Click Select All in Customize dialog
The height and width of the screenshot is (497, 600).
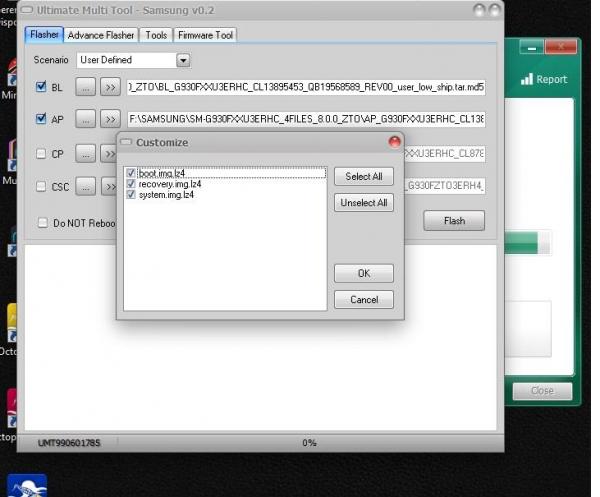pyautogui.click(x=364, y=176)
